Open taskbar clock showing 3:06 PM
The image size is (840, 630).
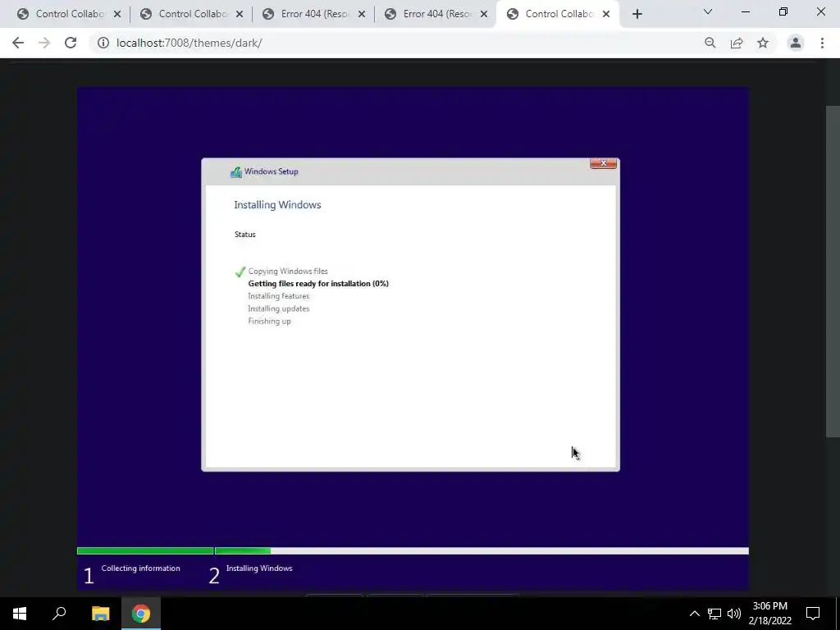point(769,614)
